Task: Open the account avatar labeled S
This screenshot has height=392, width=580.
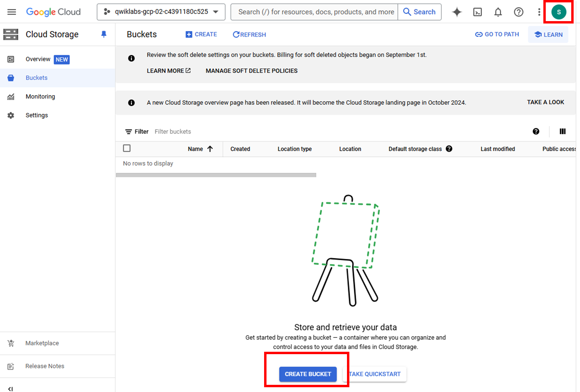Action: tap(559, 12)
